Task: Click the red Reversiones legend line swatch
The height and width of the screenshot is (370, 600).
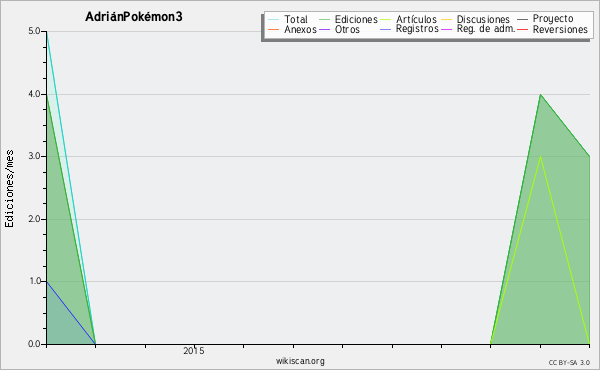Action: click(522, 29)
